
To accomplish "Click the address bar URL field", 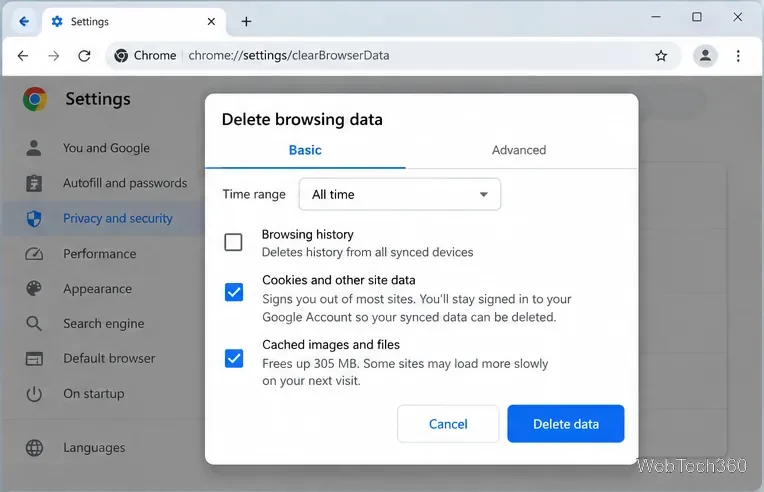I will [393, 56].
